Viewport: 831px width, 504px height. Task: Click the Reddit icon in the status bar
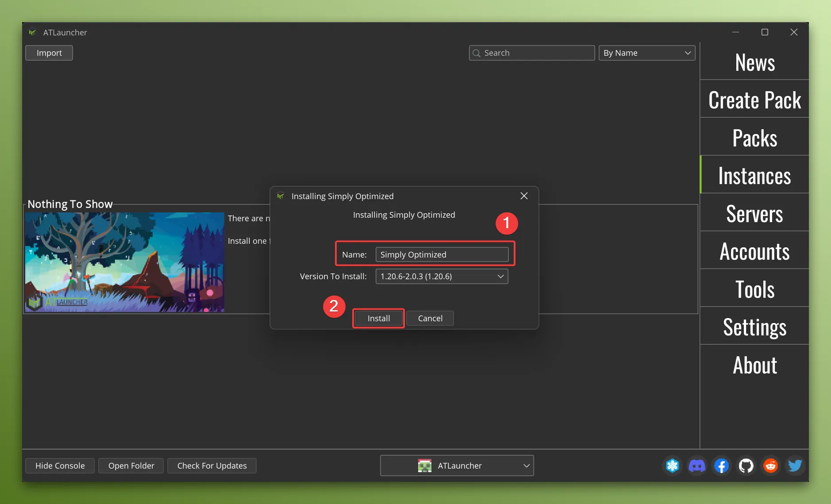[x=769, y=466]
